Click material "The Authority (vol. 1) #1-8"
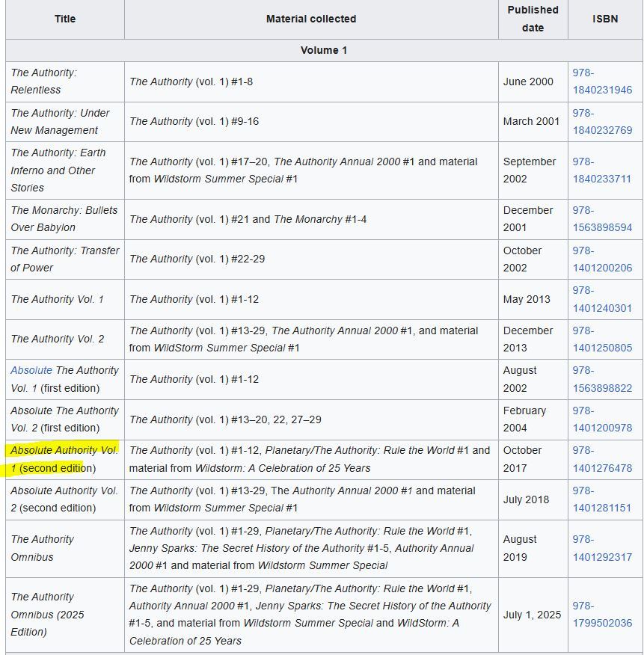 coord(191,82)
